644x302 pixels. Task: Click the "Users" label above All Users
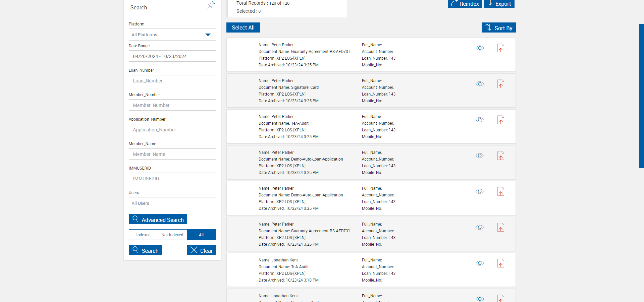(x=134, y=193)
